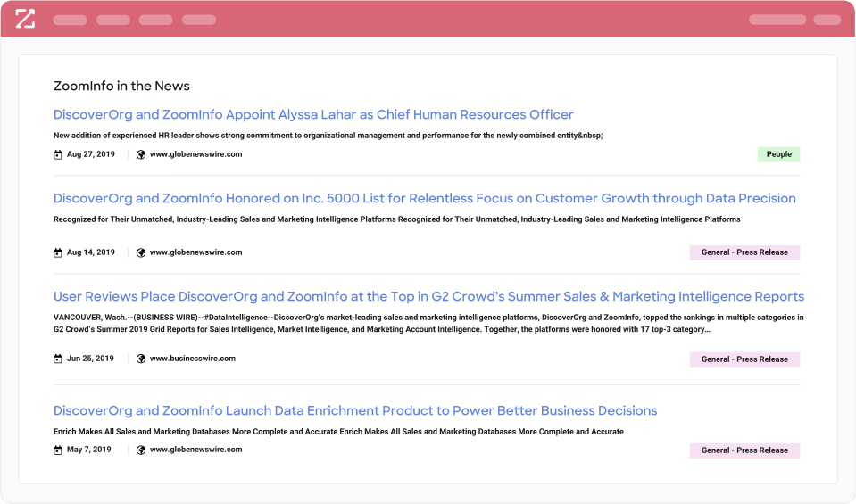Click the www.businesswire.com source text
This screenshot has width=856, height=504.
[193, 359]
